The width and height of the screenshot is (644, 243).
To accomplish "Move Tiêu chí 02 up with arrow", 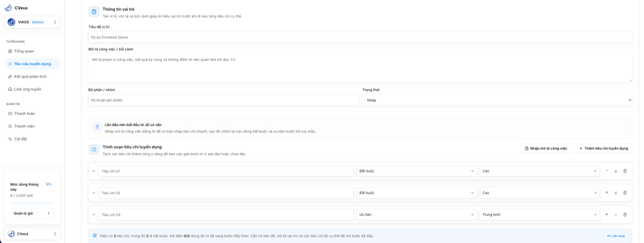I will [607, 192].
